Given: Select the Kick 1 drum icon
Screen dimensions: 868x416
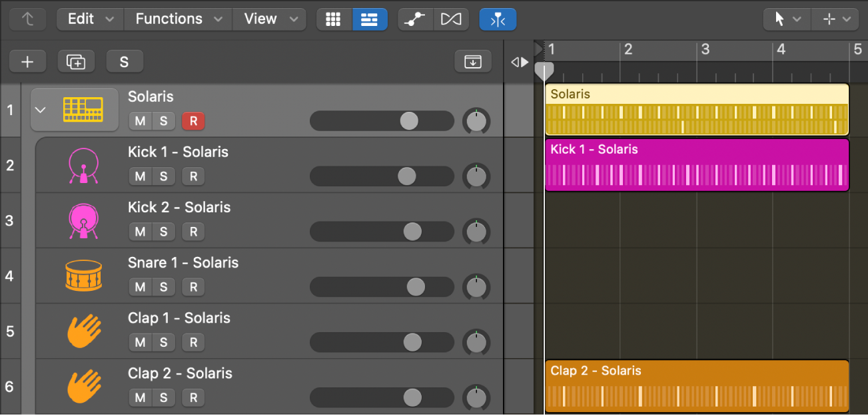Looking at the screenshot, I should (83, 164).
